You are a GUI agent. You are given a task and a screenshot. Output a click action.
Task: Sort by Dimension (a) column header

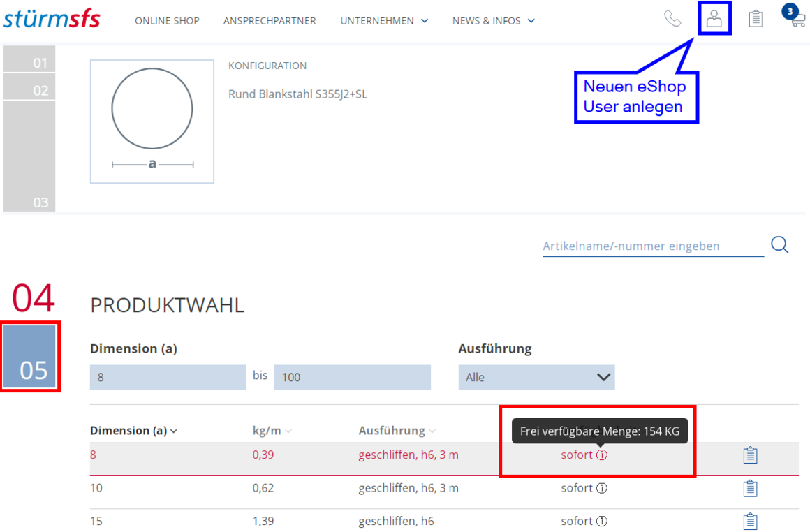tap(133, 431)
